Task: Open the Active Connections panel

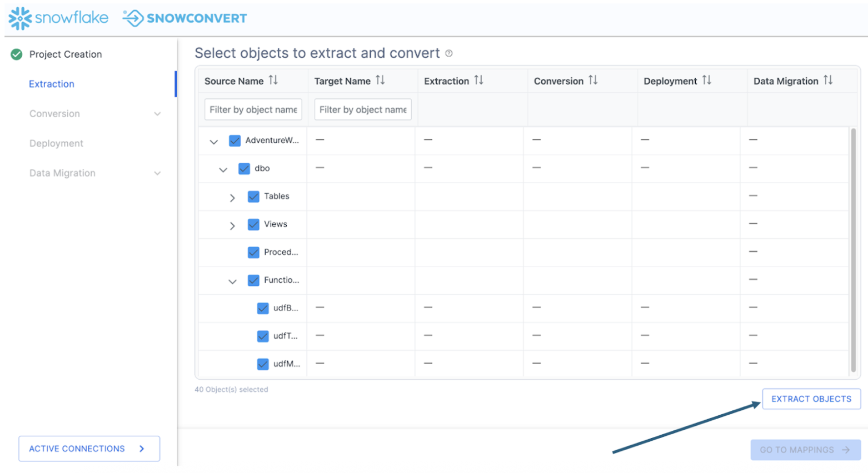Action: coord(89,449)
